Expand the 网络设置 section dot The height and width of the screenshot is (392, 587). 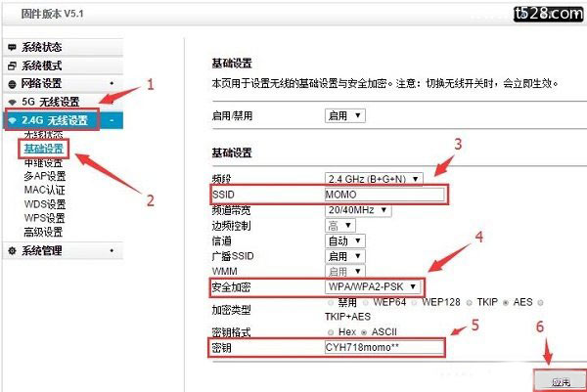tap(112, 83)
